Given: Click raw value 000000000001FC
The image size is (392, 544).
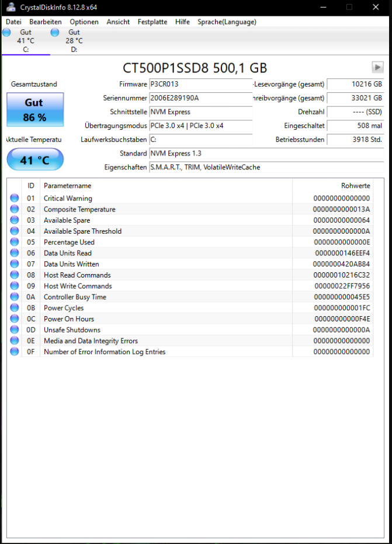Looking at the screenshot, I should 342,308.
